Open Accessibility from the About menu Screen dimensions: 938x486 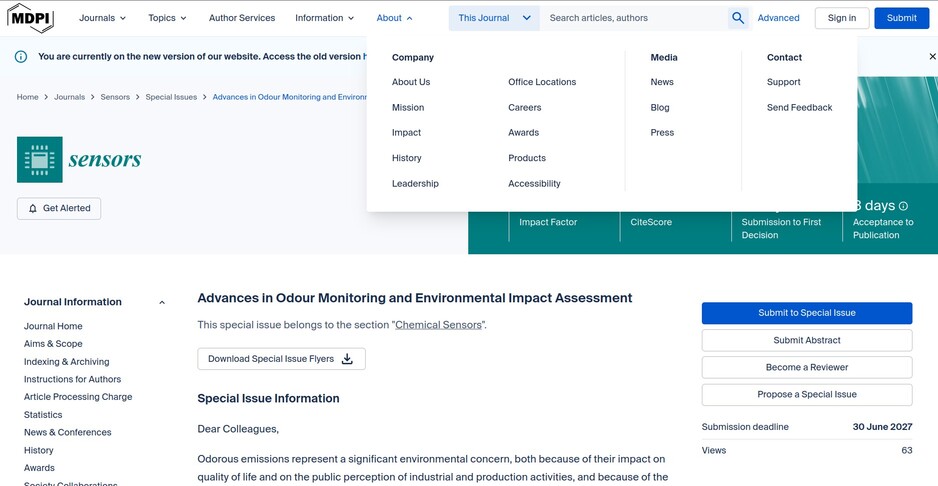pos(534,184)
